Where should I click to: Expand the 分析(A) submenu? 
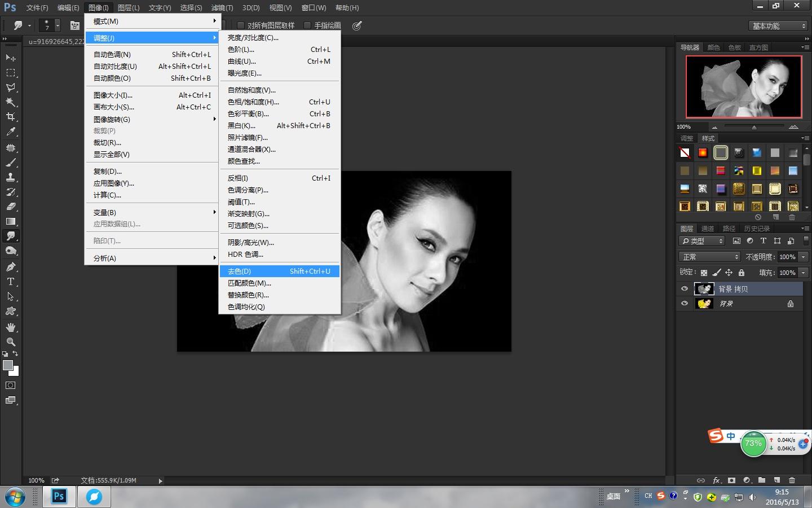tap(151, 258)
